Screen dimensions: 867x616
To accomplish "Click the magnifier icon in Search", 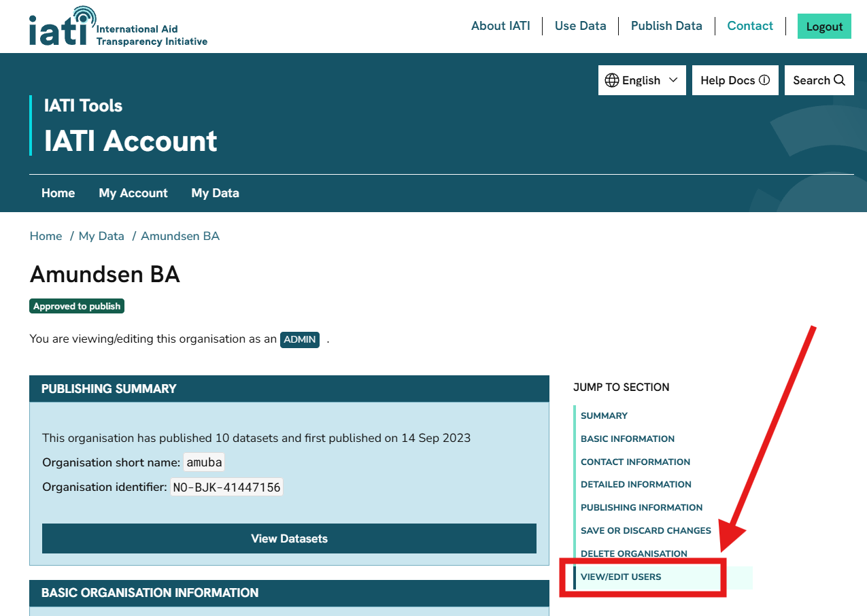I will click(840, 80).
